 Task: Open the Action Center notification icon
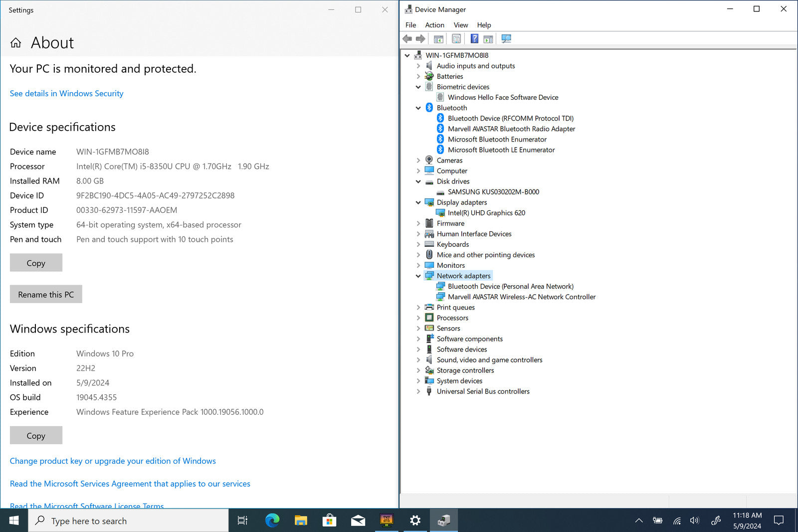[x=779, y=521]
